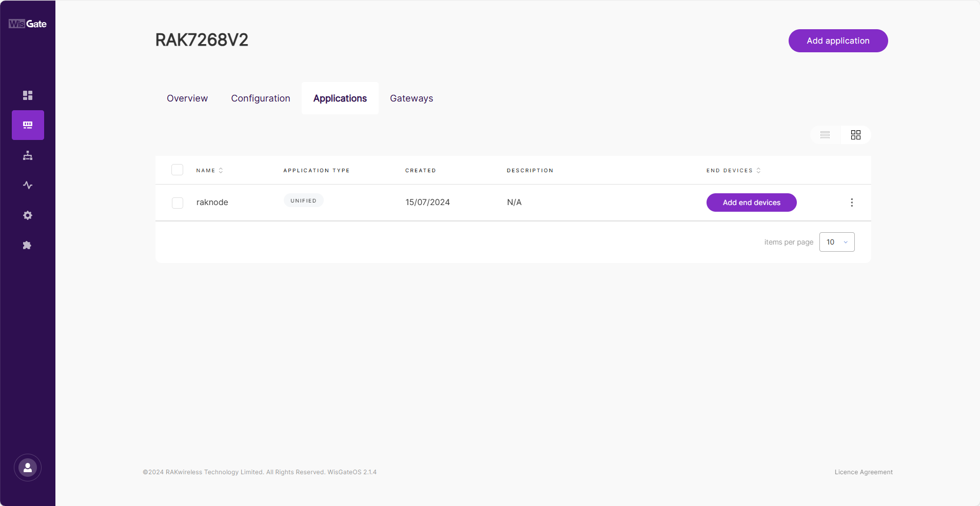
Task: Switch to the Configuration tab
Action: [261, 98]
